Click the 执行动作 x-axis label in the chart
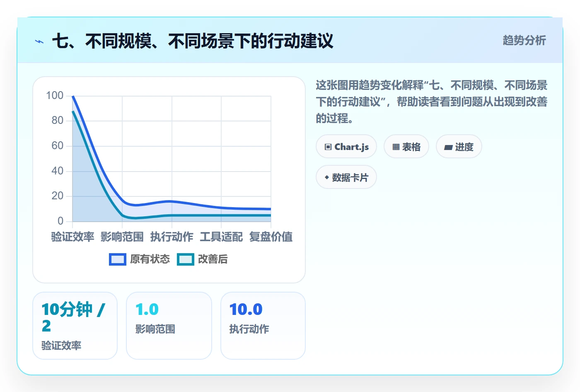 172,237
